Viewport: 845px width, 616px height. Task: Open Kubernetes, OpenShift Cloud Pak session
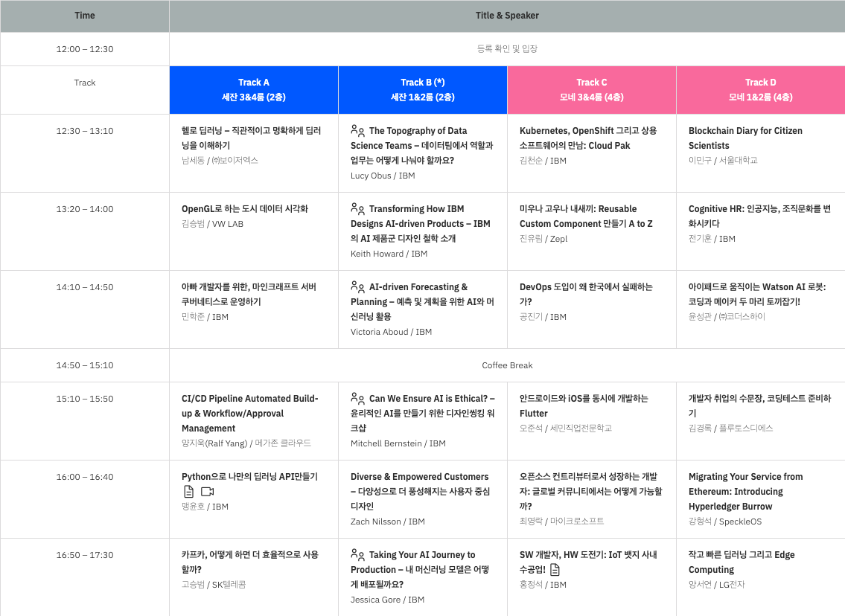click(588, 138)
